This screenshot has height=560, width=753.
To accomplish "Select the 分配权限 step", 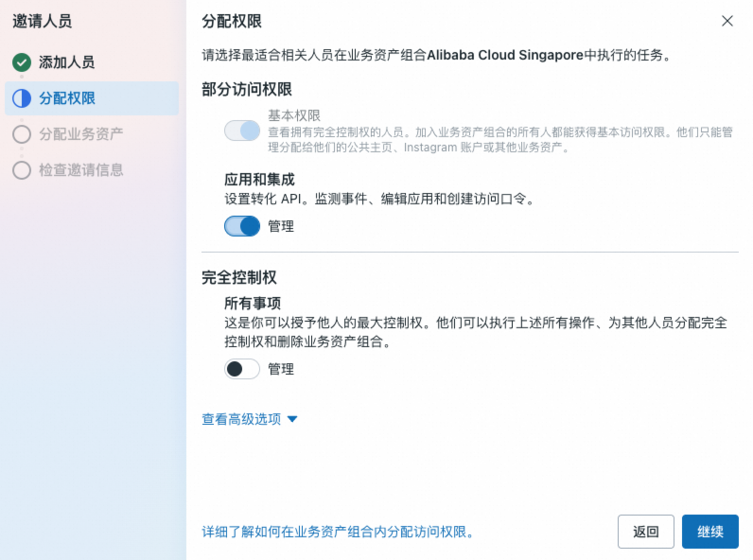I will pos(66,98).
